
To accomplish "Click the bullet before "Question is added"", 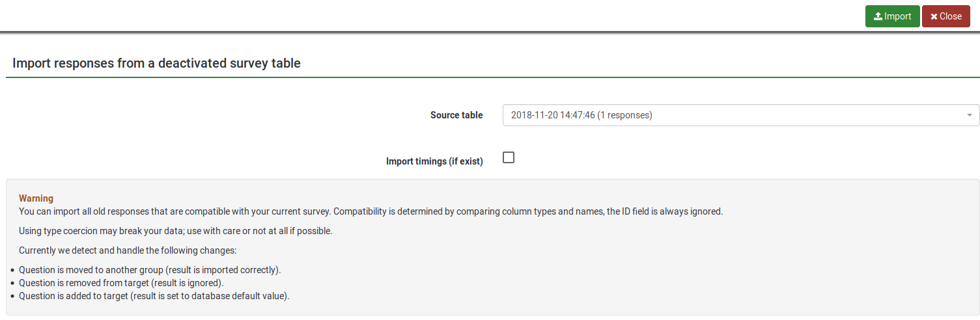I will [x=12, y=296].
